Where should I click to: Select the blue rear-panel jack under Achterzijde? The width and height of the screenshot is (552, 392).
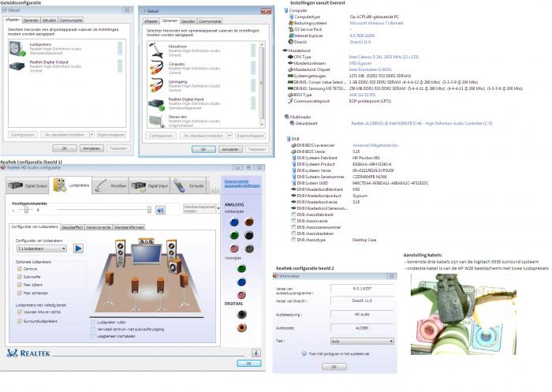pos(234,222)
